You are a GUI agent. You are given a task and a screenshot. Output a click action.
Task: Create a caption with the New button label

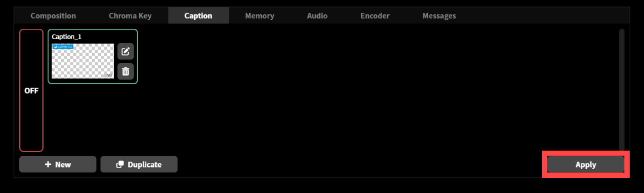[x=63, y=165]
